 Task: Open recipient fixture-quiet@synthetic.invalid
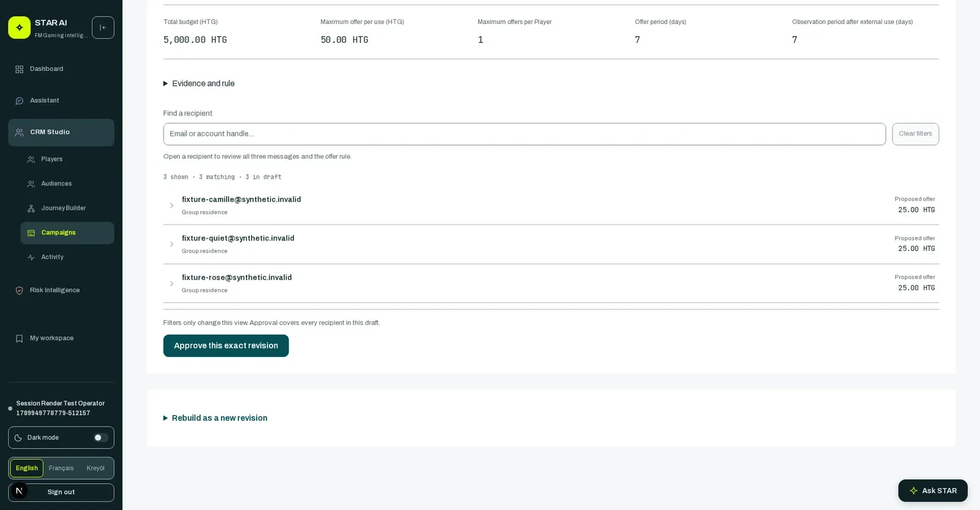click(551, 244)
